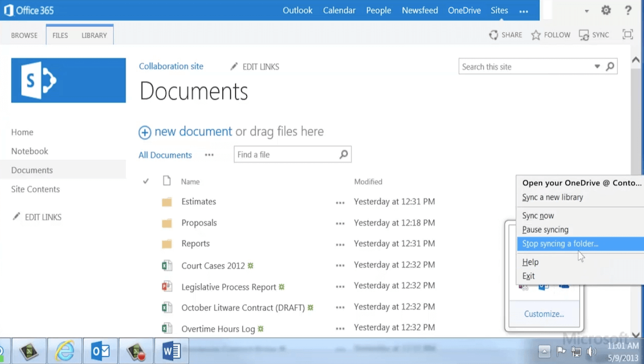Open the Reports ellipsis menu
Image resolution: width=644 pixels, height=364 pixels.
(340, 245)
